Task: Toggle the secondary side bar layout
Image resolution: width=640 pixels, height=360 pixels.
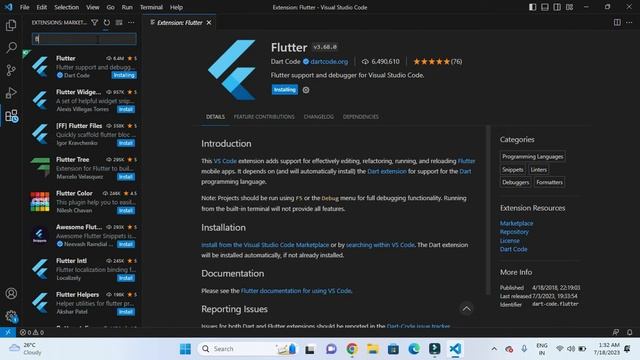Action: pos(557,7)
